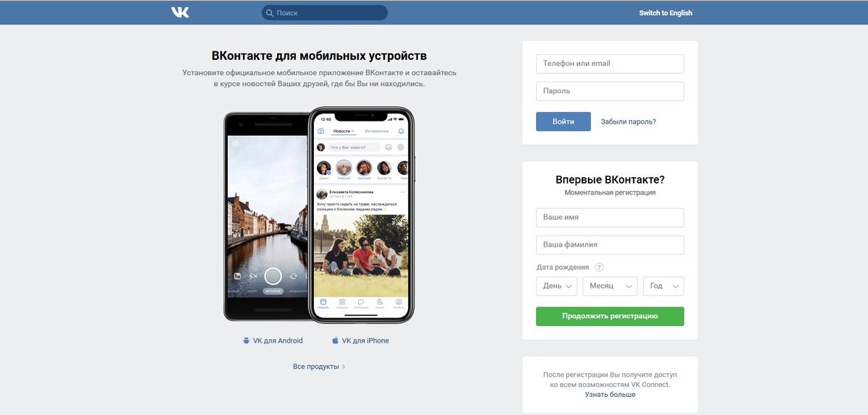Click the shutter circle on Android mockup
Screen dimensions: 868x415
273,275
